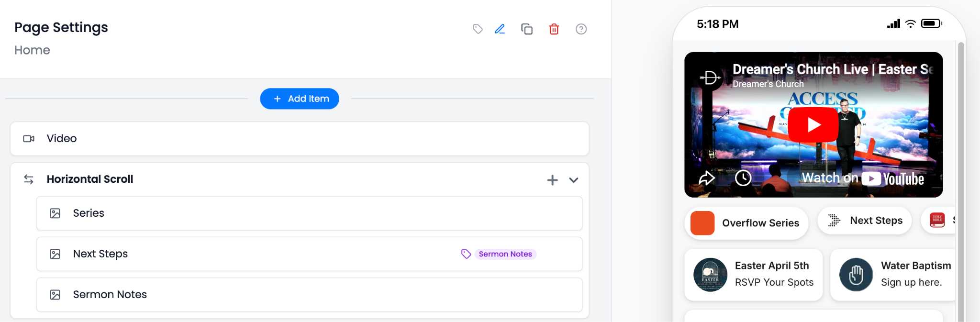The height and width of the screenshot is (322, 980).
Task: Click the YouTube share arrow icon
Action: point(707,178)
